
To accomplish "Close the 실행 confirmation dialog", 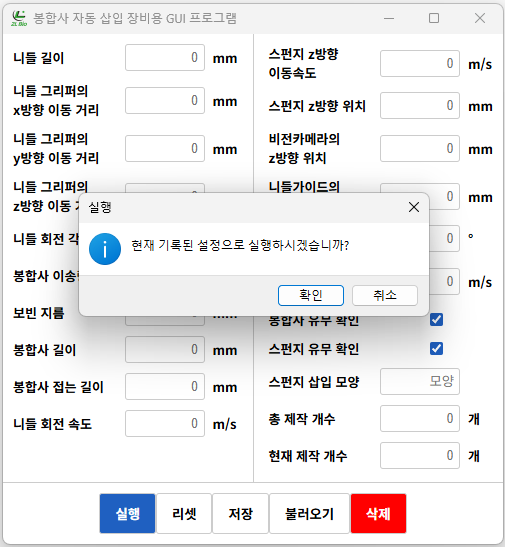I will click(x=414, y=207).
